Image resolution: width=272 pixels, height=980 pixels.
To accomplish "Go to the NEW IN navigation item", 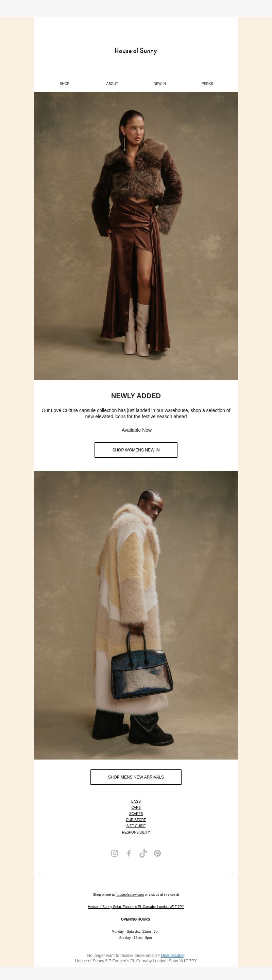I will [159, 84].
